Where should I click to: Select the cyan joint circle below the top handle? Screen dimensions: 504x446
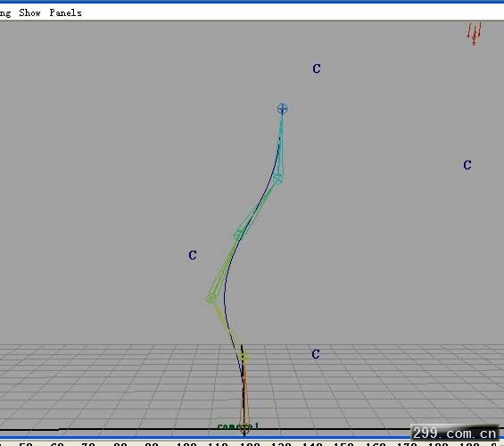(278, 179)
